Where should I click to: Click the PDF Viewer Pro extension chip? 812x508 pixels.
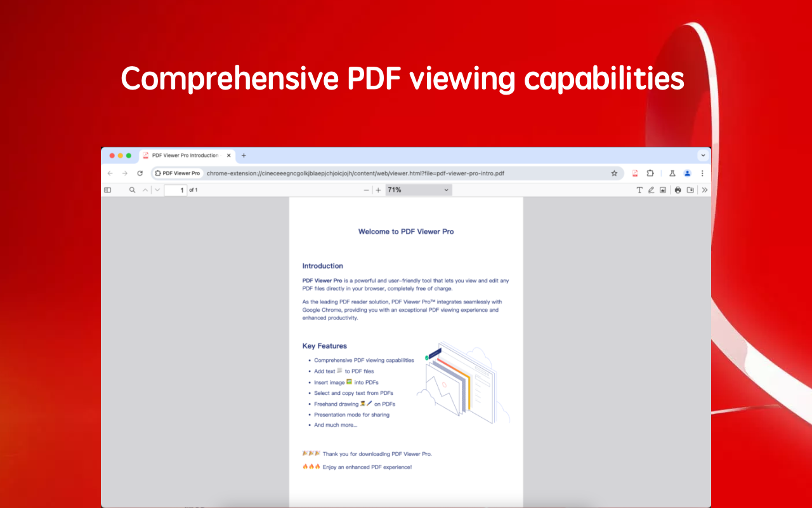(x=178, y=173)
